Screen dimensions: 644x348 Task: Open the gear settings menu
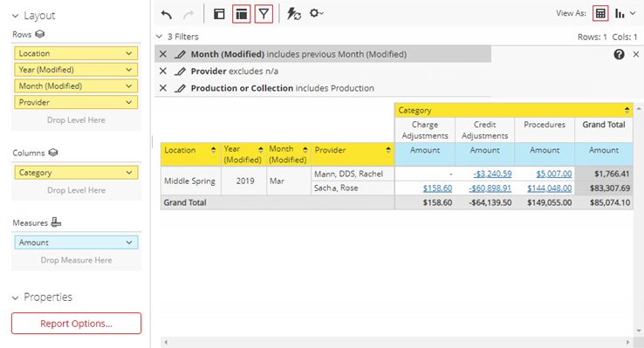coord(316,14)
